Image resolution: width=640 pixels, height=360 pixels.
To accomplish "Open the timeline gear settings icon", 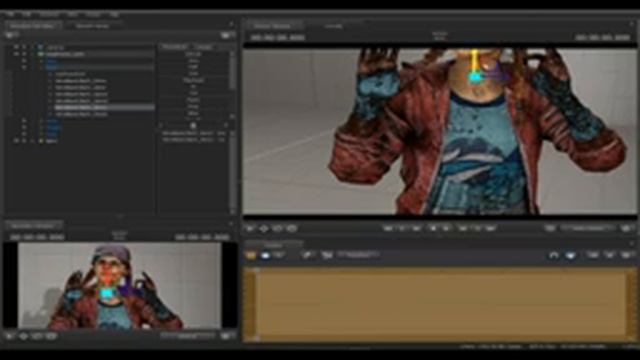I will click(x=627, y=255).
